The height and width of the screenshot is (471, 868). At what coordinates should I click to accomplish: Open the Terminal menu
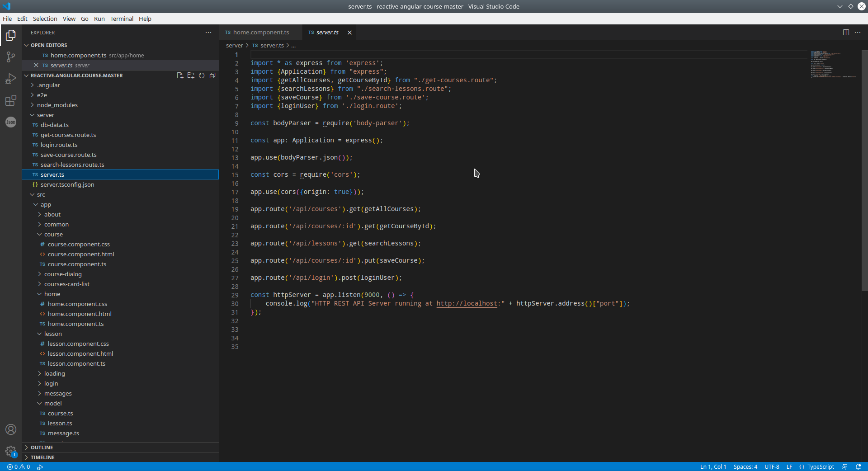(x=122, y=19)
